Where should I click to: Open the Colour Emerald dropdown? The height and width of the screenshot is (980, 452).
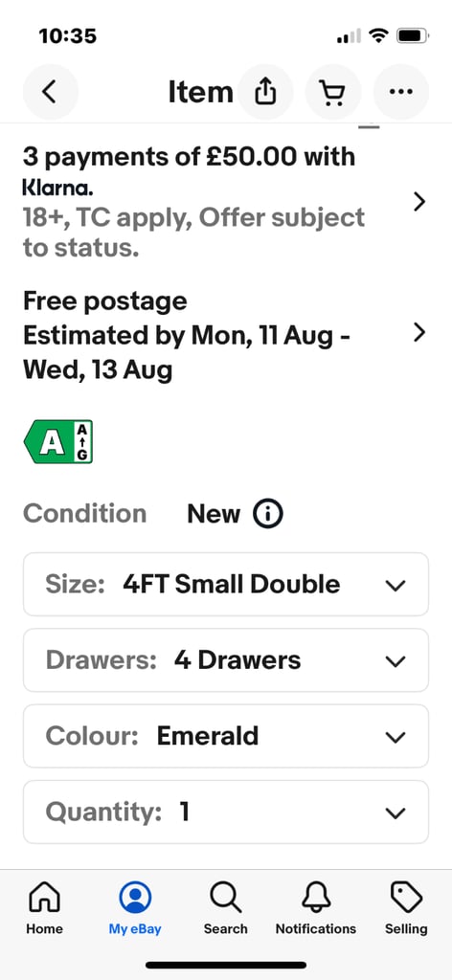(226, 736)
